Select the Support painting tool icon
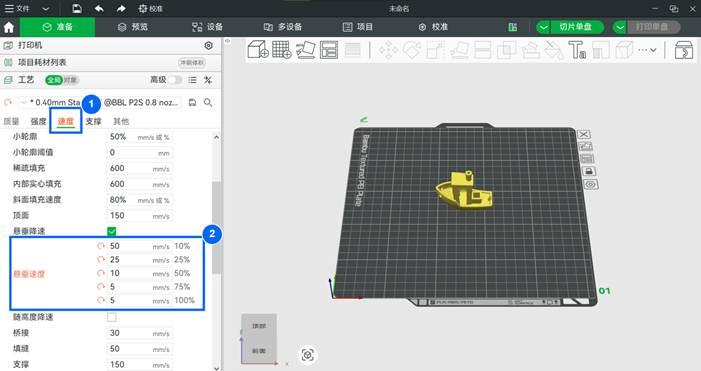701x371 pixels. (x=530, y=50)
